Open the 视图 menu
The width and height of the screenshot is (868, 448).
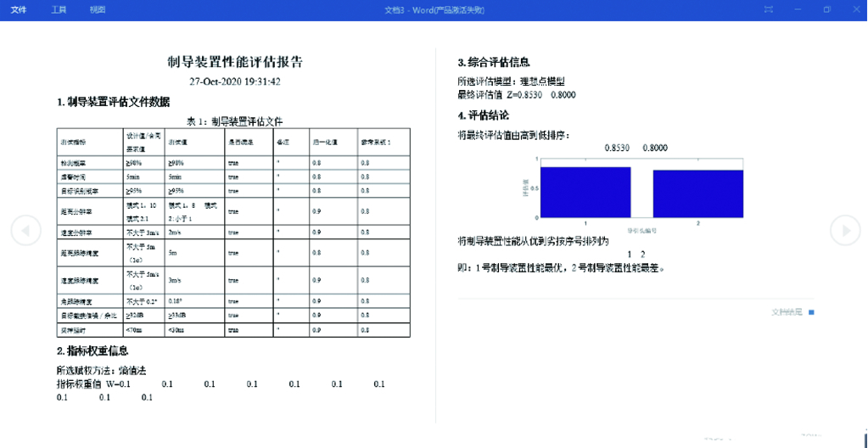[x=98, y=9]
